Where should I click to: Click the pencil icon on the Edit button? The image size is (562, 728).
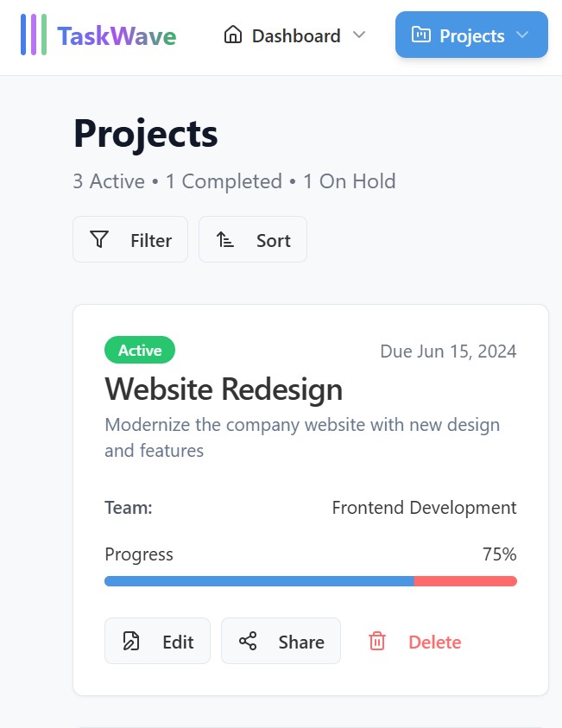131,642
